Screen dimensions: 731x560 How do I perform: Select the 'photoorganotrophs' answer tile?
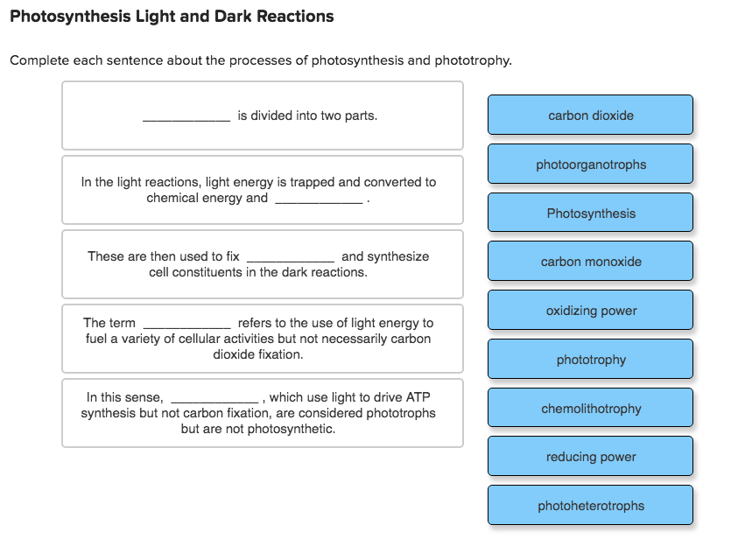tap(589, 164)
